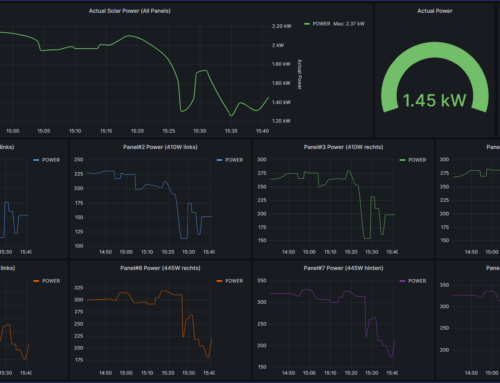Click the 15:20 time label in the Panel#2 chart

click(168, 252)
